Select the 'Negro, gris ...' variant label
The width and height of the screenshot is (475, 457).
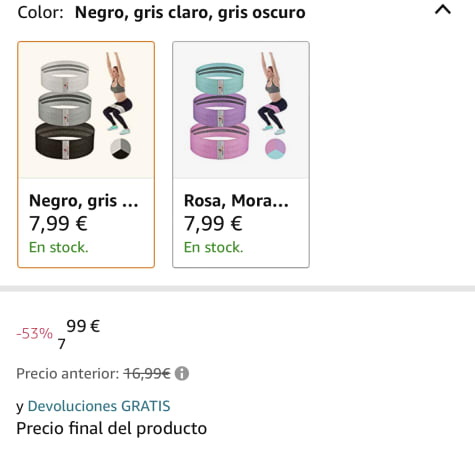tap(84, 201)
